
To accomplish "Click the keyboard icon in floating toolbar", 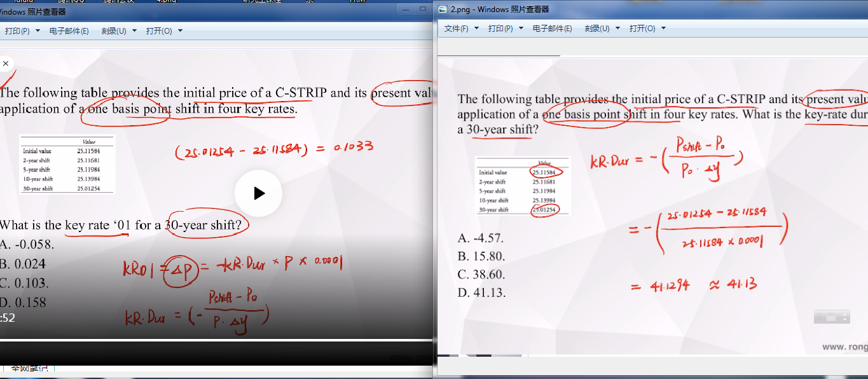I will (x=830, y=317).
